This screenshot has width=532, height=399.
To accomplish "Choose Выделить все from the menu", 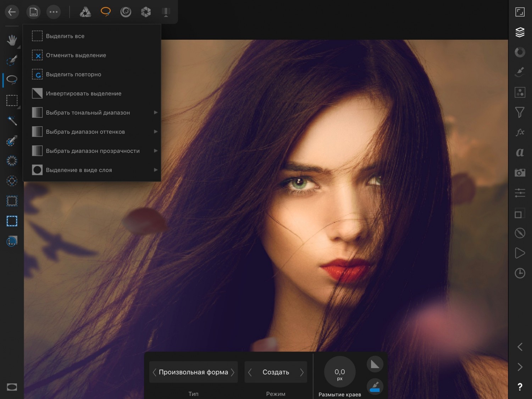I will pos(92,36).
